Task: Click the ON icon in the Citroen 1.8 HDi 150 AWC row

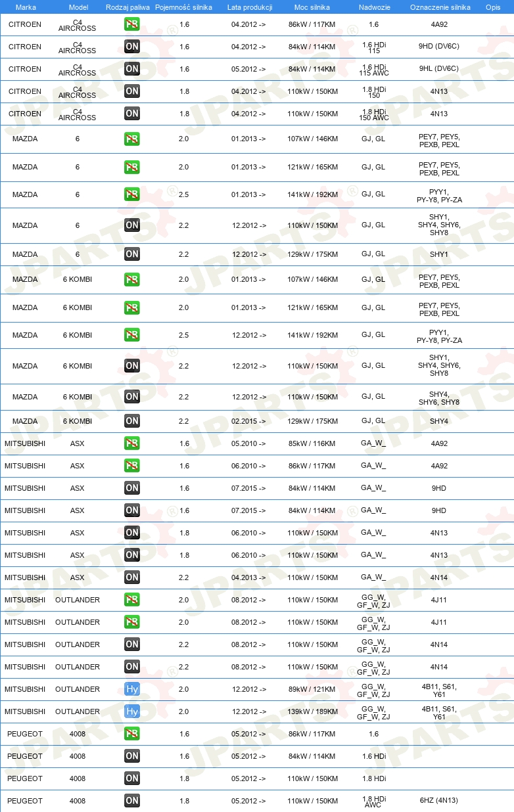Action: tap(132, 114)
